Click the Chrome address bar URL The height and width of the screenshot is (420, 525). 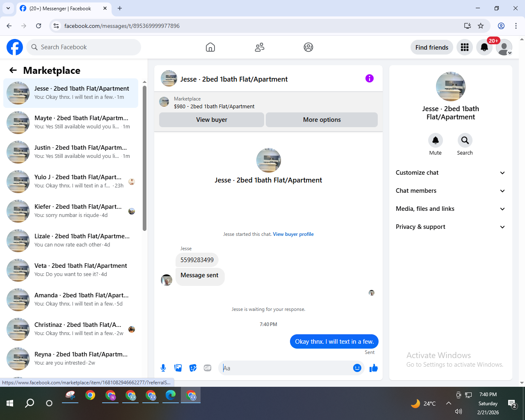(x=122, y=26)
